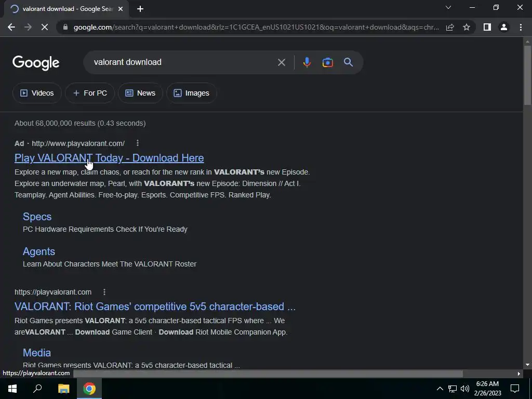Click the vertical scrollbar thumb

pyautogui.click(x=527, y=75)
